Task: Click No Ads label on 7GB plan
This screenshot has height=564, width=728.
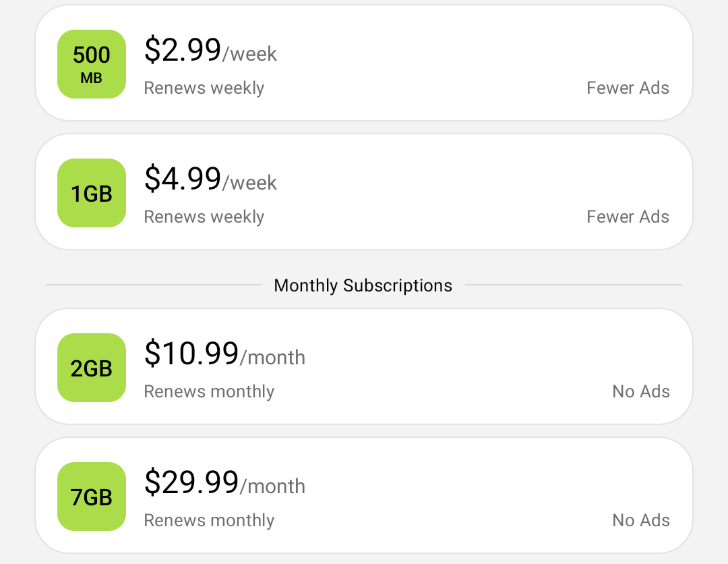Action: coord(641,520)
